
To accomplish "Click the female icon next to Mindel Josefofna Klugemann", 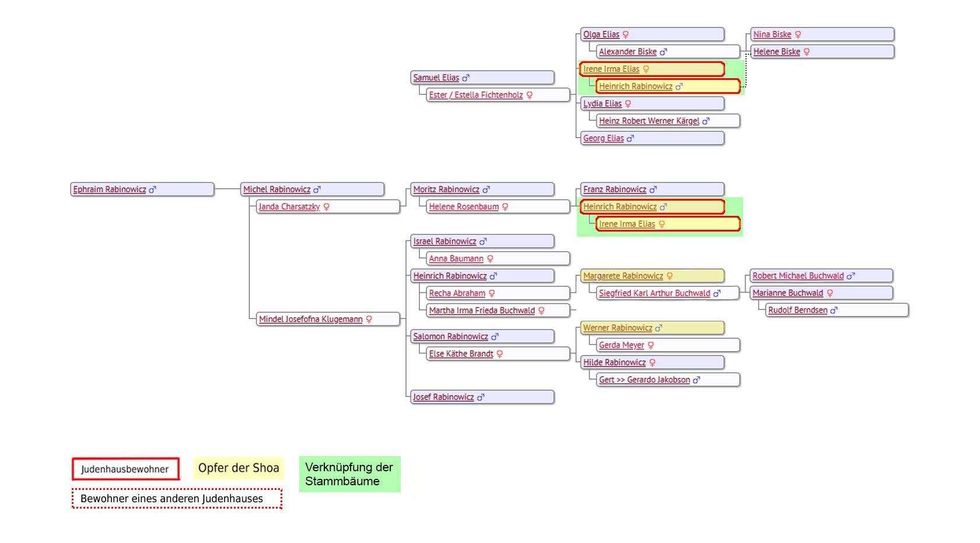I will coord(369,320).
